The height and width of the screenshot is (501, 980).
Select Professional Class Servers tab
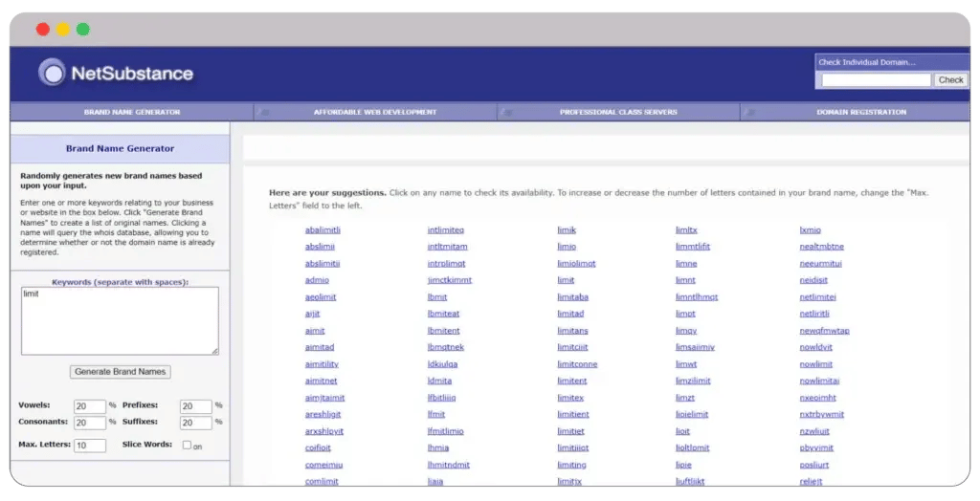point(618,112)
